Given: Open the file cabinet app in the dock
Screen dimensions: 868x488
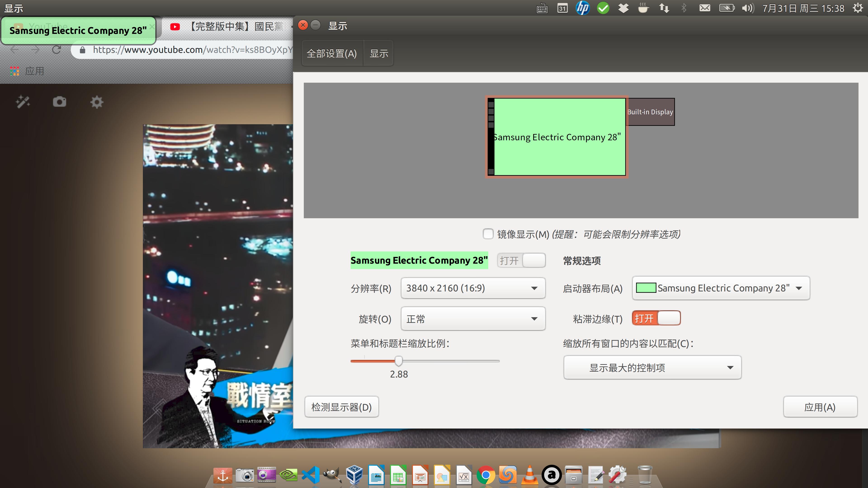Looking at the screenshot, I should [574, 475].
